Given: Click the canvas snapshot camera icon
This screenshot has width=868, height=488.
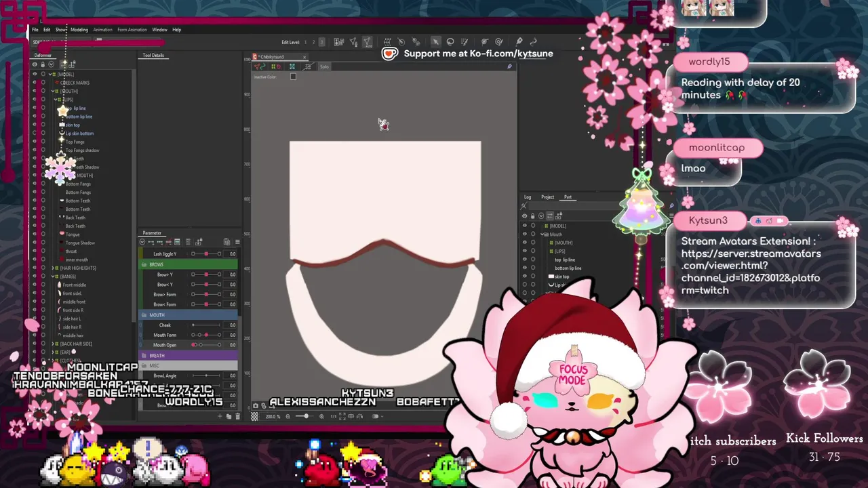Looking at the screenshot, I should [x=256, y=406].
